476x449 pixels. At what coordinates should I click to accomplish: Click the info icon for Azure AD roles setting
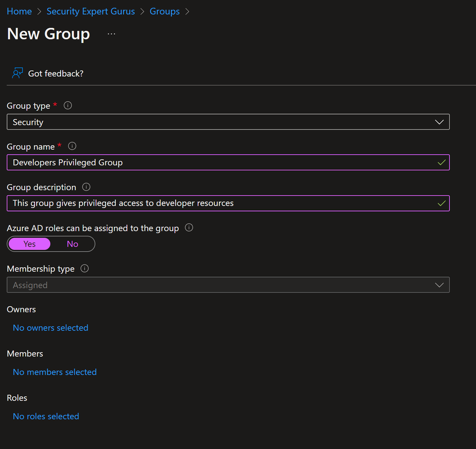(188, 228)
